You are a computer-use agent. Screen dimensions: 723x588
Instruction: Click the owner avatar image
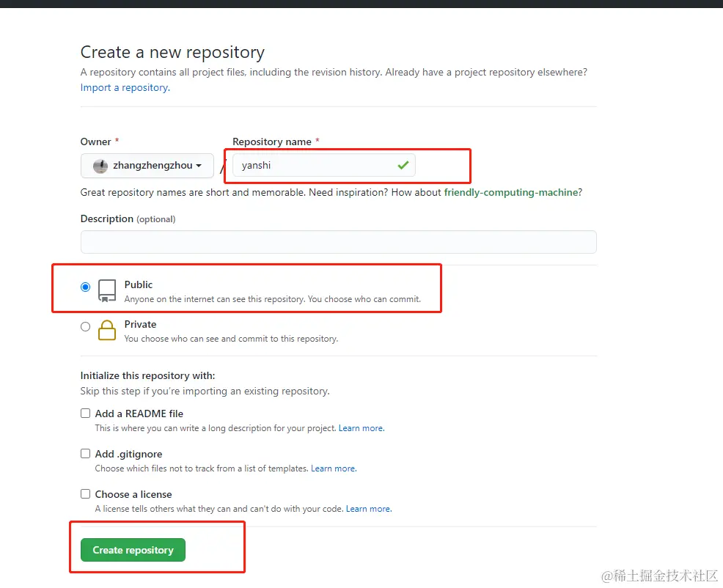pos(100,166)
